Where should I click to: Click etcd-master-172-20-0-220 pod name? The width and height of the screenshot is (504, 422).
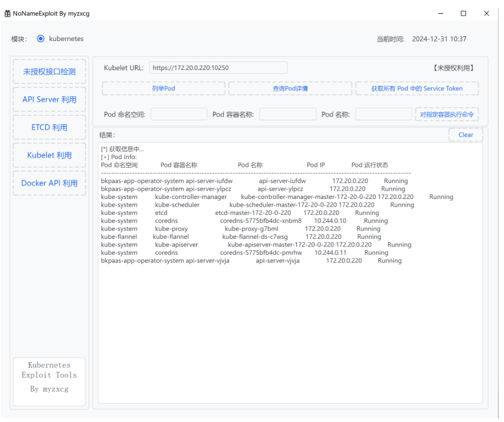[253, 213]
